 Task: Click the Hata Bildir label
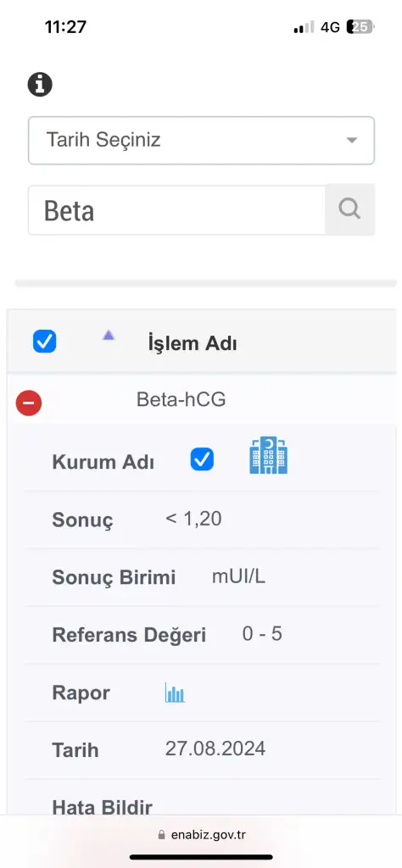point(102,808)
